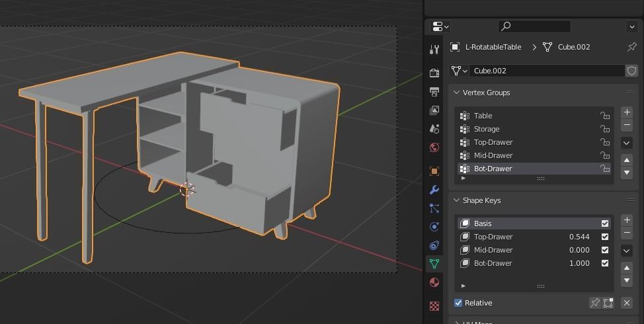644x324 pixels.
Task: Open the Object Constraints tab
Action: [434, 245]
